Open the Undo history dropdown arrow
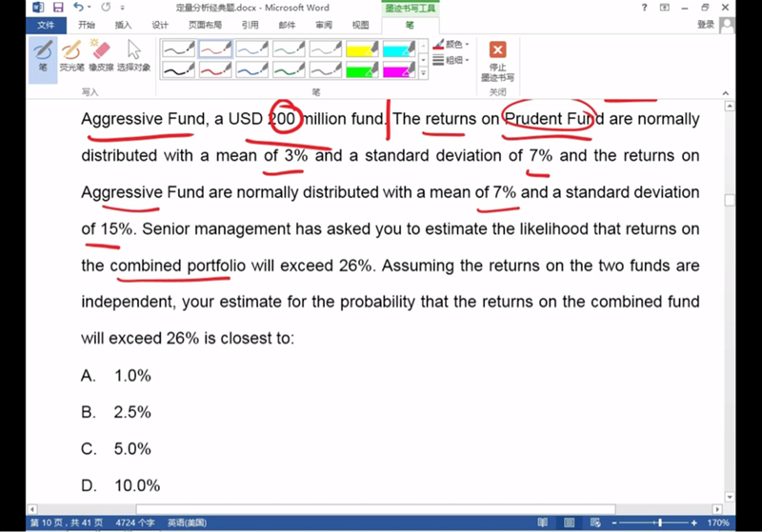Viewport: 762px width, 532px height. click(x=89, y=8)
